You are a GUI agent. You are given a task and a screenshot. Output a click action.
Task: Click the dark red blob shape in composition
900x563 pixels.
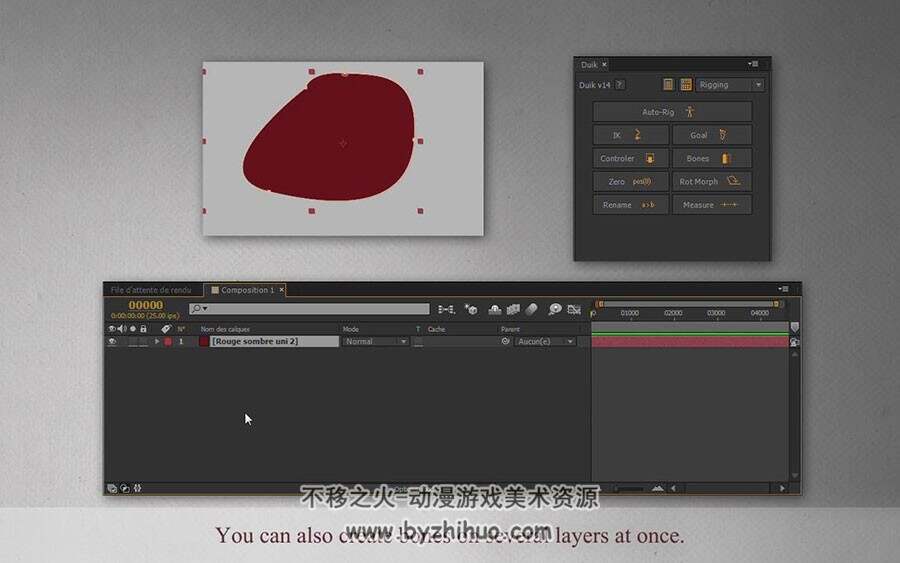tap(331, 137)
